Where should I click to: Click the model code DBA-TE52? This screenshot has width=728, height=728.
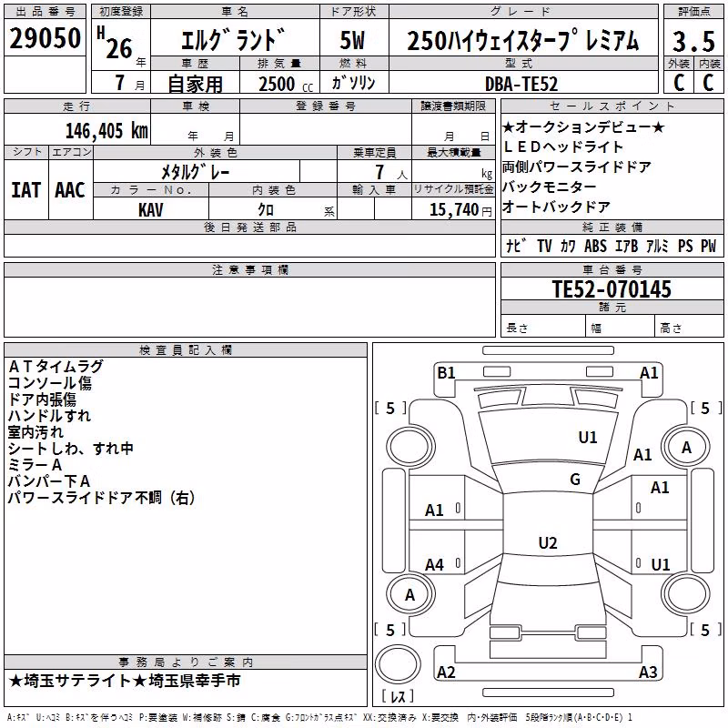[x=521, y=84]
